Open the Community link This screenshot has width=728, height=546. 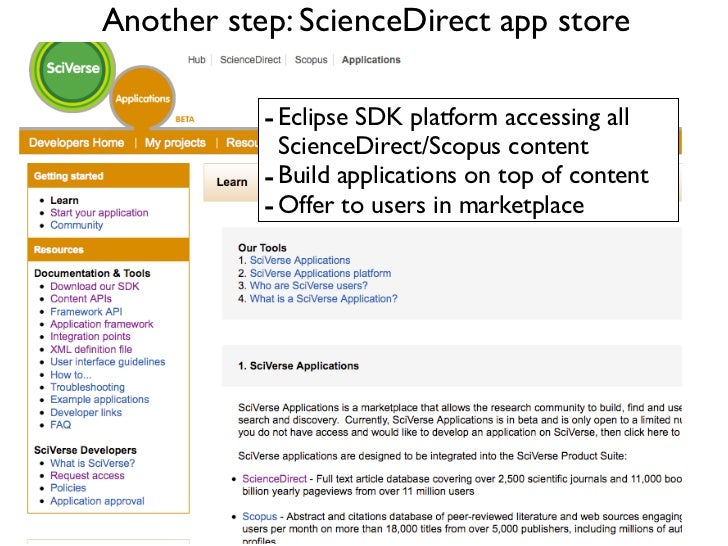pyautogui.click(x=77, y=225)
